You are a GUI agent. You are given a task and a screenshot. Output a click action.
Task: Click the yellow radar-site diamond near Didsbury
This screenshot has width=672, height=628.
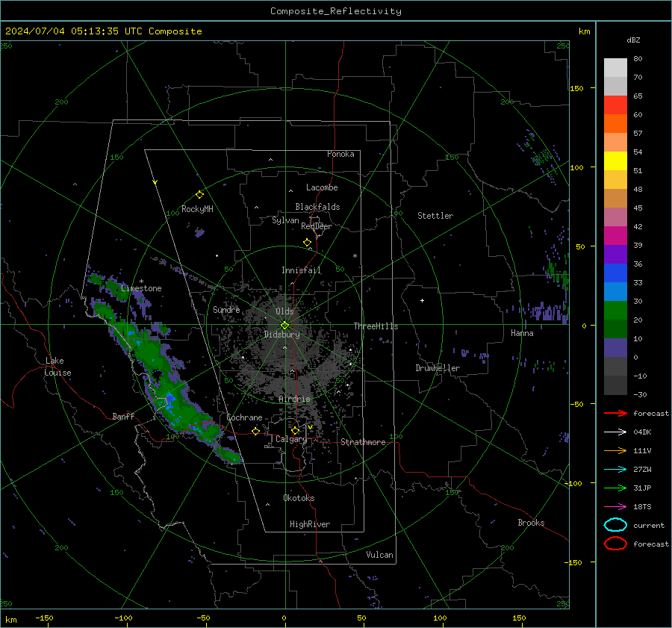[285, 326]
